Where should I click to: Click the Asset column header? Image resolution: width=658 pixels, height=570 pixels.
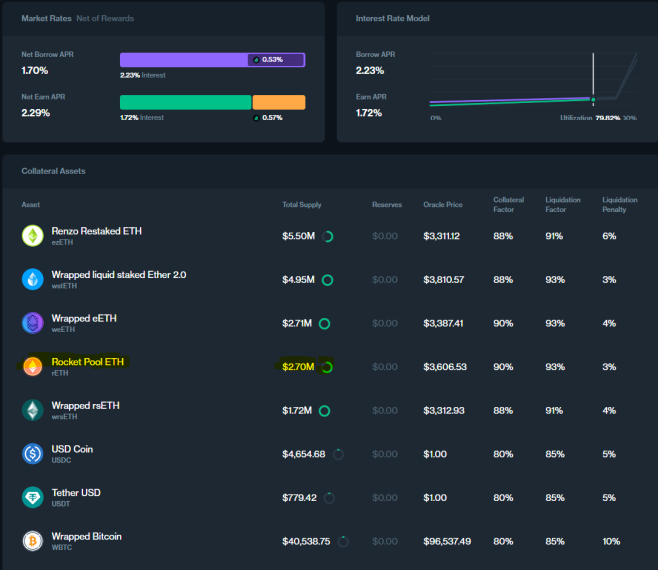(31, 204)
